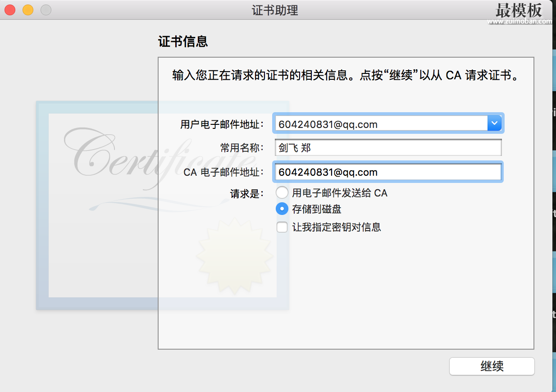Image resolution: width=556 pixels, height=392 pixels.
Task: Click the 常用名称 field containing 剑飞 郑
Action: pyautogui.click(x=388, y=148)
